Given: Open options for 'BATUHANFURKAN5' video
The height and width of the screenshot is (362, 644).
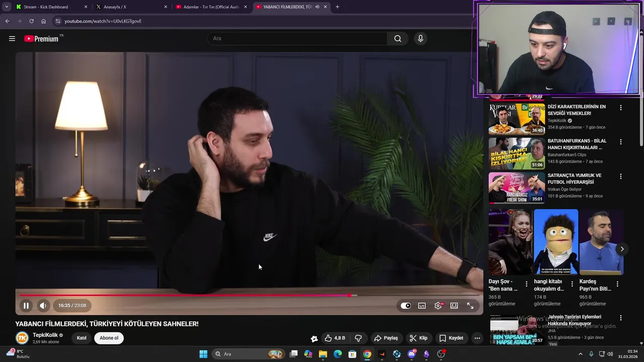Looking at the screenshot, I should coord(620,142).
